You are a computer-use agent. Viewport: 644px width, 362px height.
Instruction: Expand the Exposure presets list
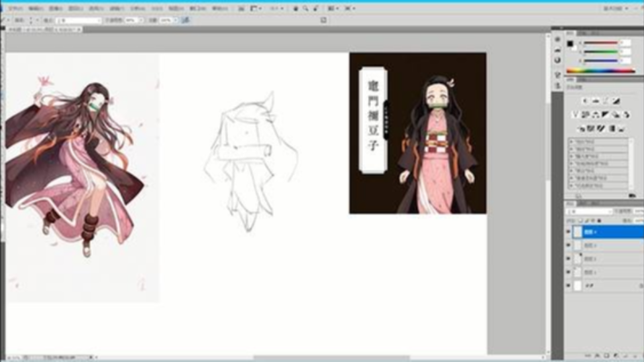(x=572, y=156)
